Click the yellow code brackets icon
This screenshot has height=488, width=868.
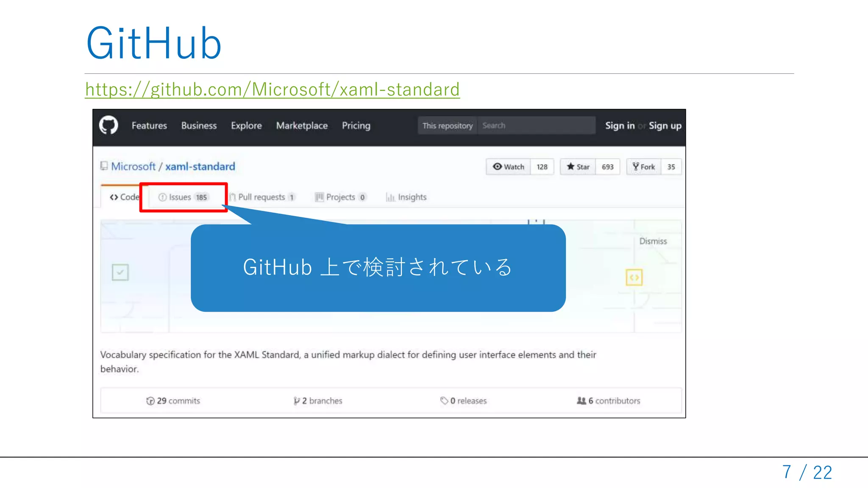(x=634, y=277)
